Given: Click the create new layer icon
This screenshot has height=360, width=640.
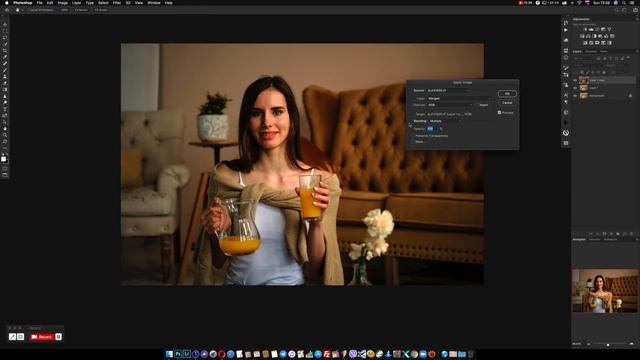Looking at the screenshot, I should [624, 234].
